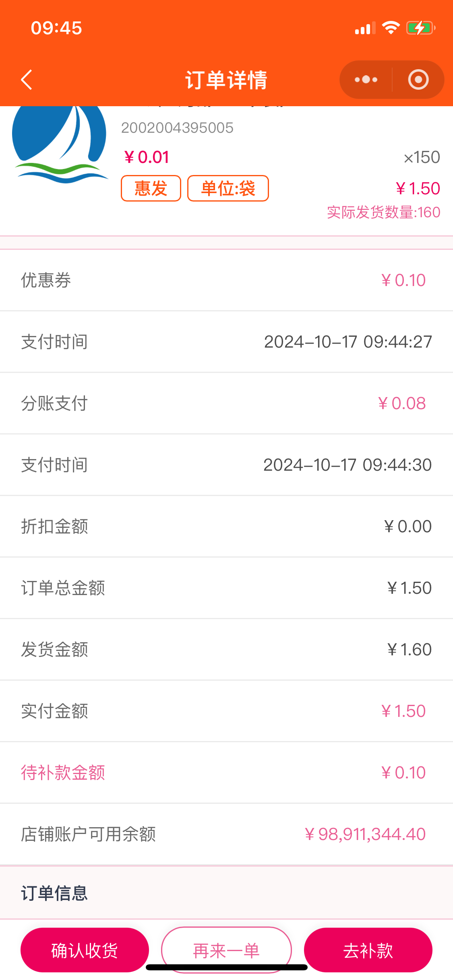This screenshot has height=980, width=453.
Task: Tap the back arrow icon
Action: [x=27, y=80]
